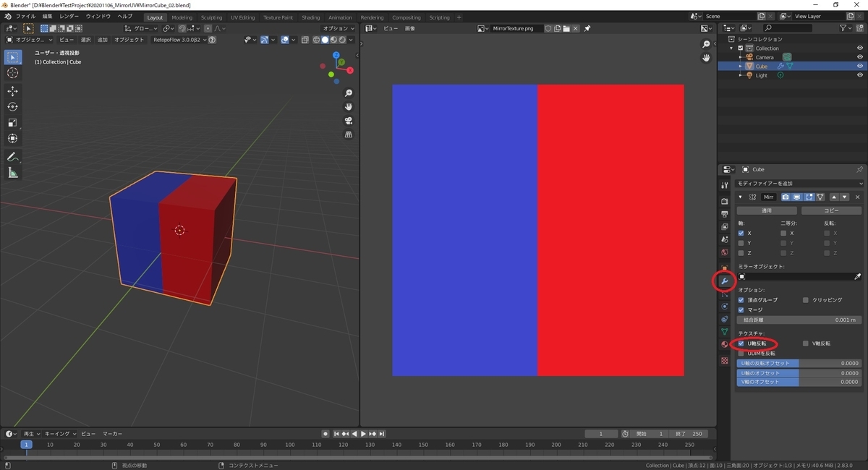Enable the V軸反転 checkbox
868x470 pixels.
click(806, 343)
